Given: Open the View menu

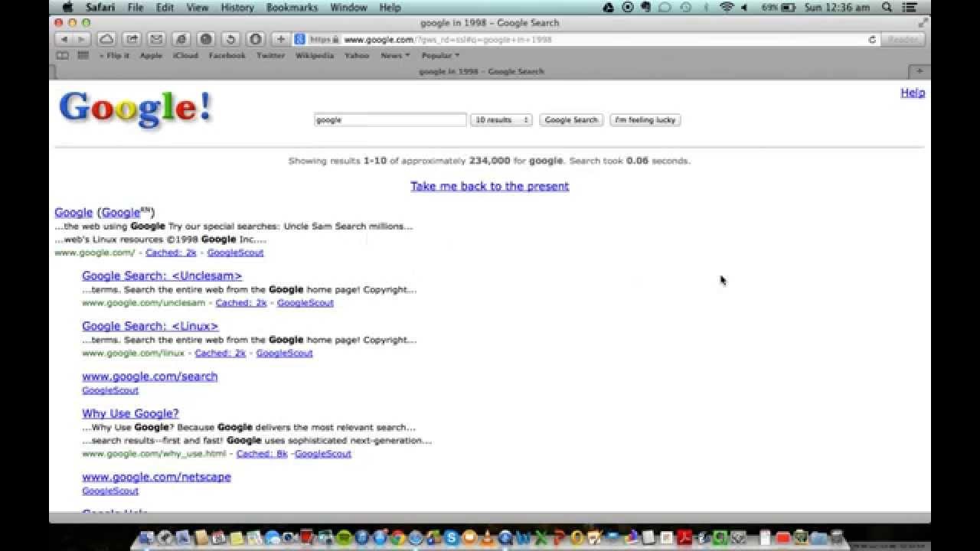Looking at the screenshot, I should tap(198, 7).
